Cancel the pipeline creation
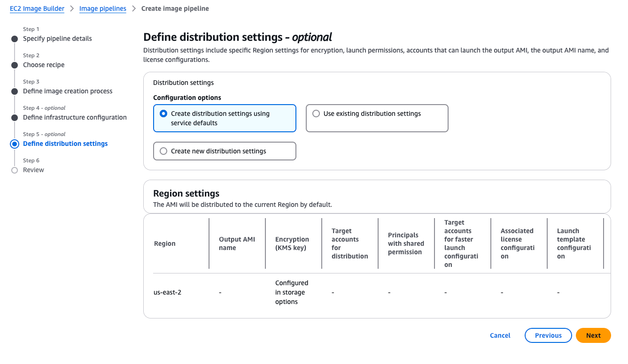628x364 pixels. pos(500,335)
